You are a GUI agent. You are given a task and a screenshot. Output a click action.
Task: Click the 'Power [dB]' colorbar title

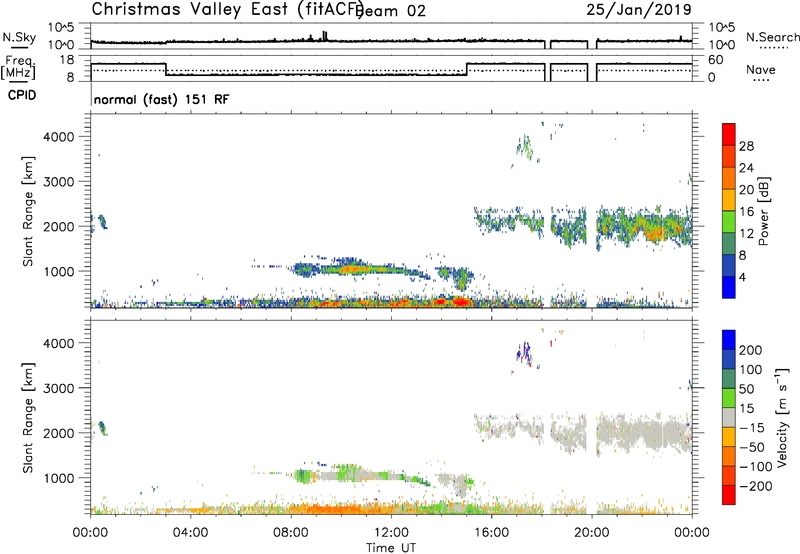pos(763,211)
